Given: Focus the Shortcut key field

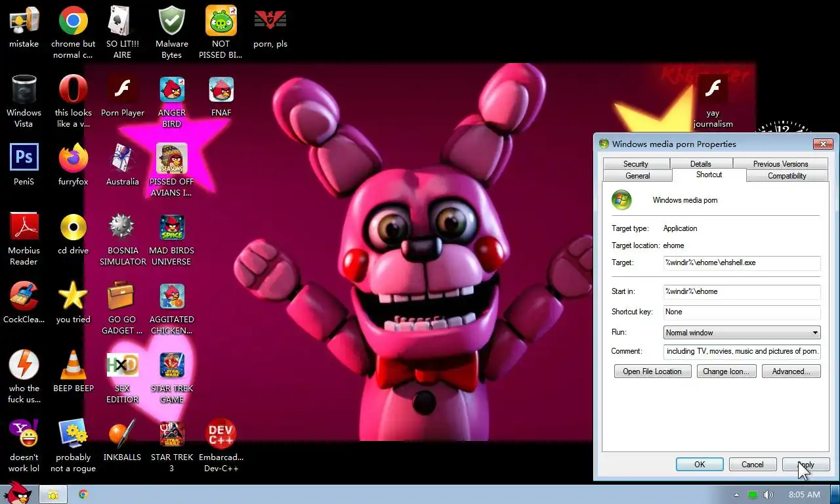Looking at the screenshot, I should [x=742, y=312].
